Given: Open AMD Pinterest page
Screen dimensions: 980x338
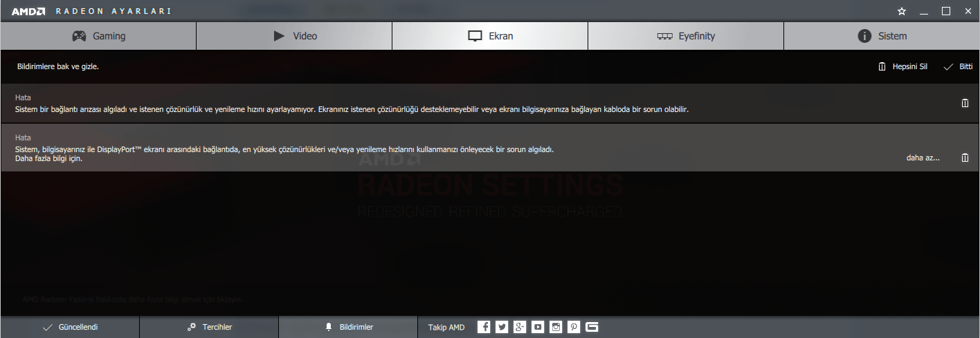Looking at the screenshot, I should point(574,327).
